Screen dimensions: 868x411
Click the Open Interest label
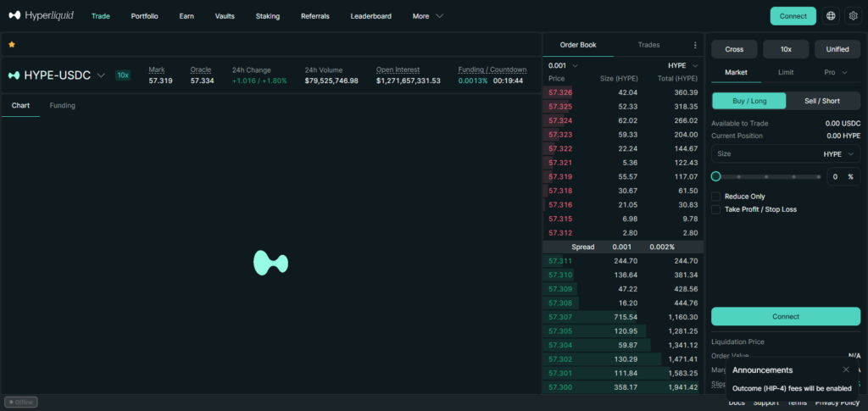[x=398, y=69]
